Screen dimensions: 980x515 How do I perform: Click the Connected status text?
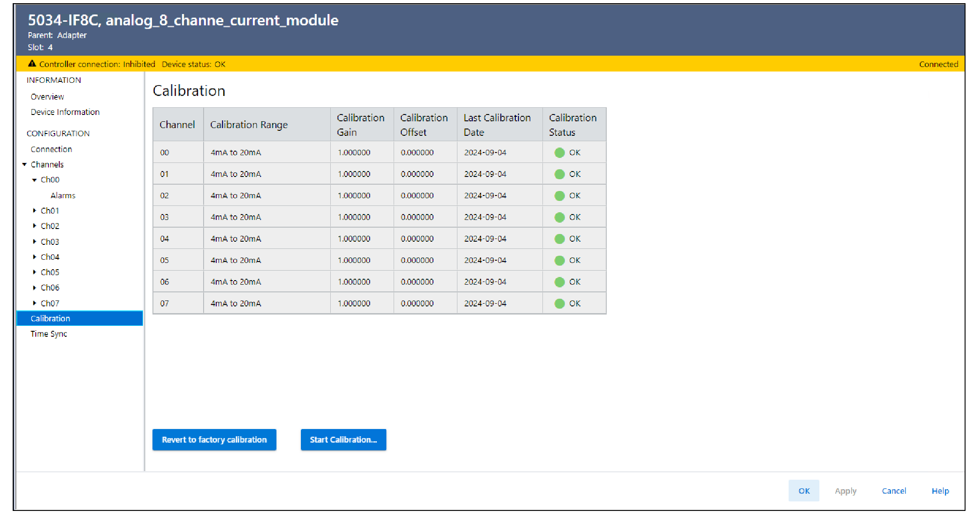coord(938,64)
